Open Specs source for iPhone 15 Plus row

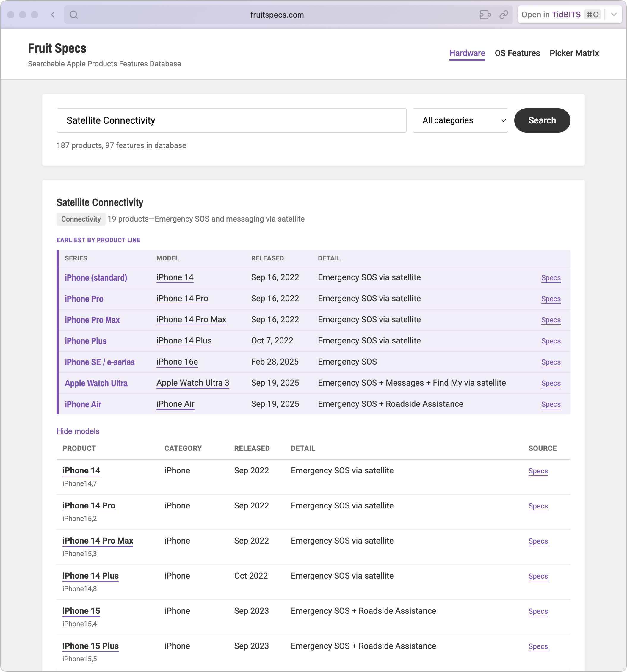point(538,647)
